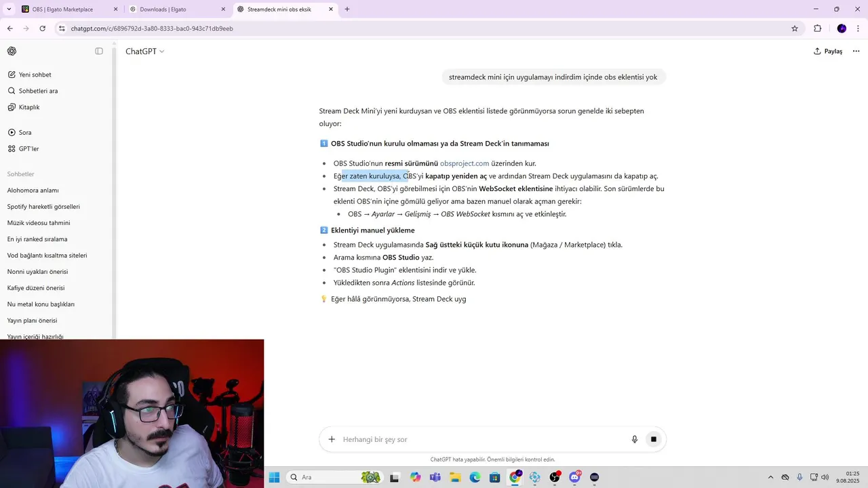This screenshot has width=868, height=488.
Task: Open Google Chrome from the taskbar
Action: [515, 477]
